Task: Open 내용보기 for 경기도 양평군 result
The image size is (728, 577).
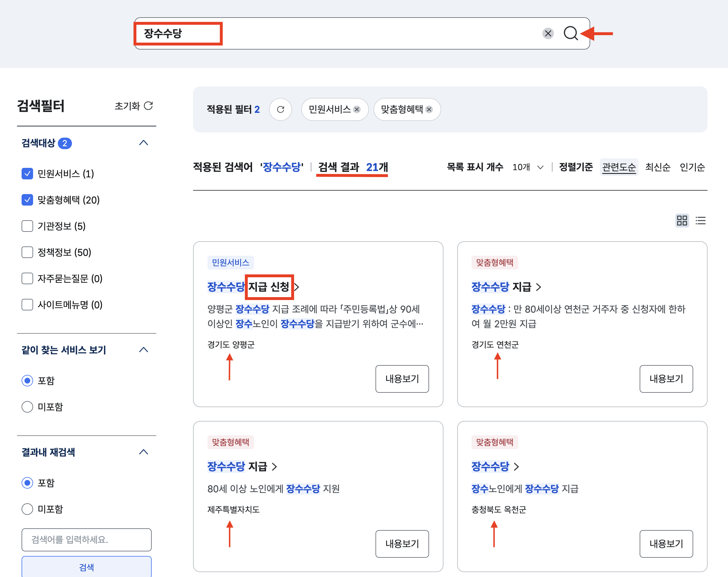Action: (x=402, y=379)
